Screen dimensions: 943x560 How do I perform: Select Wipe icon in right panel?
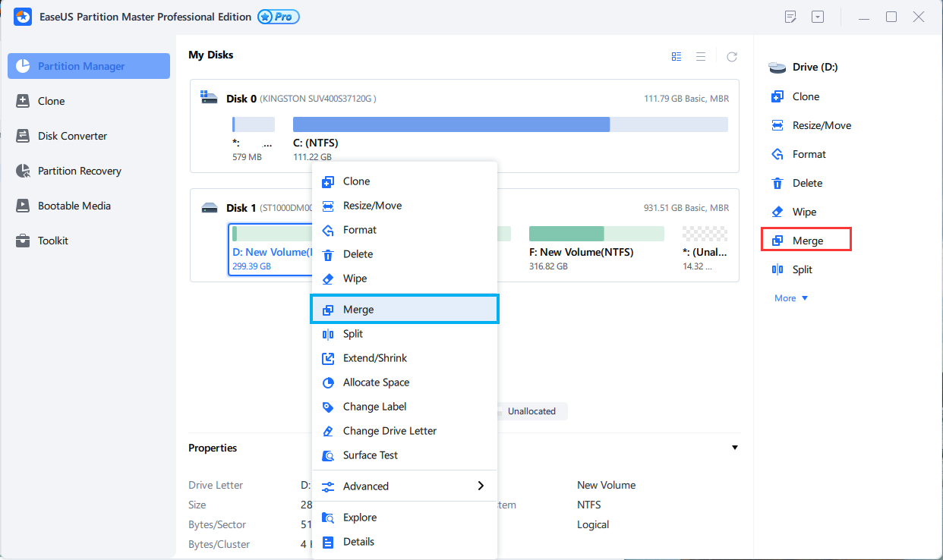(x=777, y=212)
